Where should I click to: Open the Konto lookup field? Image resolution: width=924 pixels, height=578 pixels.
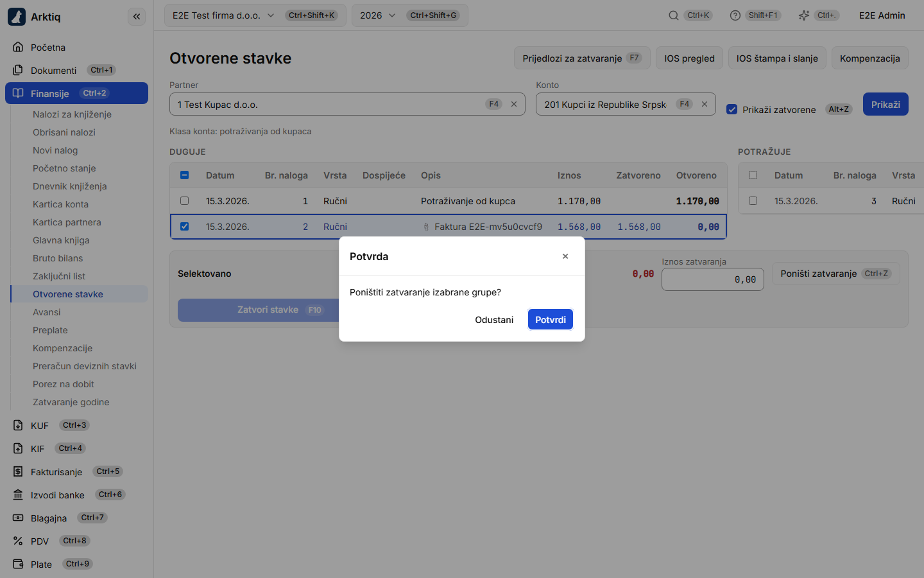[x=626, y=104]
